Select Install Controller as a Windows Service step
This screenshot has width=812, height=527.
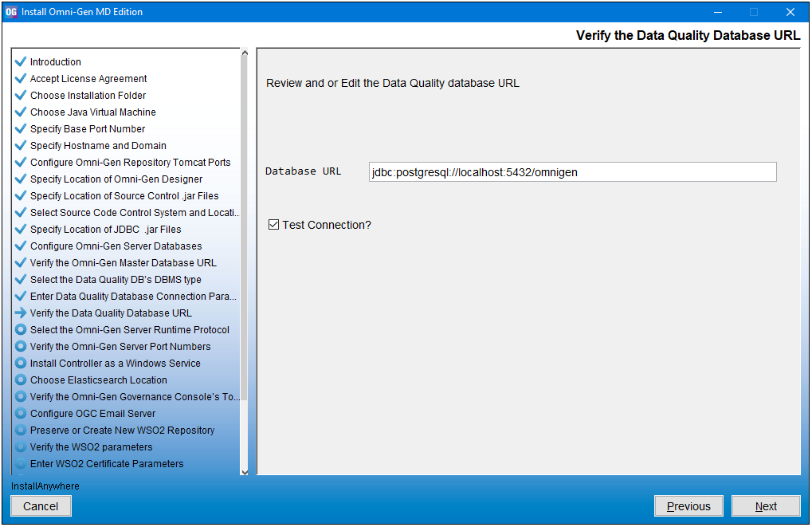pyautogui.click(x=115, y=364)
